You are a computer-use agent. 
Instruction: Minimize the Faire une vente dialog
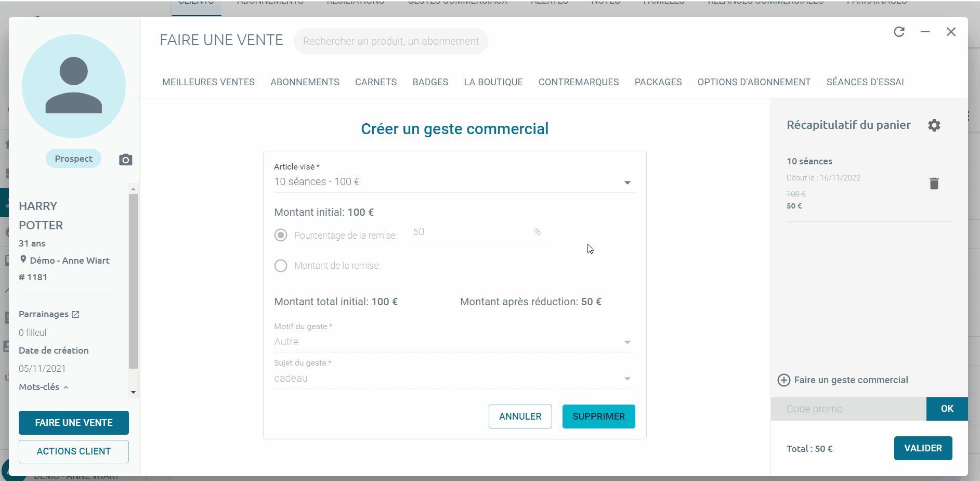coord(925,32)
